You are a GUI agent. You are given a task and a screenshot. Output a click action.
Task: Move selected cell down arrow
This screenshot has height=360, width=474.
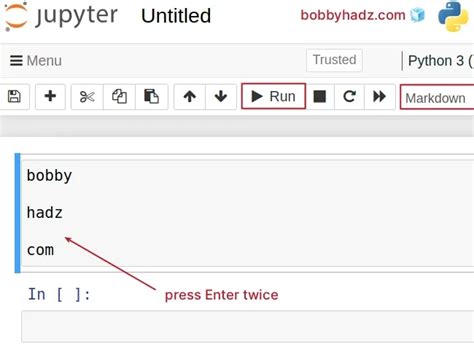coord(221,97)
